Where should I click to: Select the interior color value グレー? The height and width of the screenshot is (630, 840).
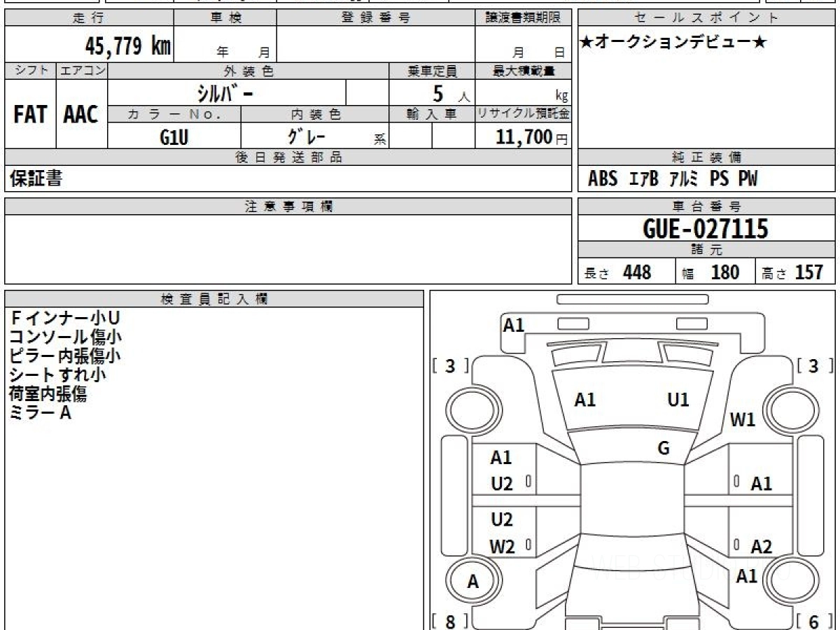(307, 136)
